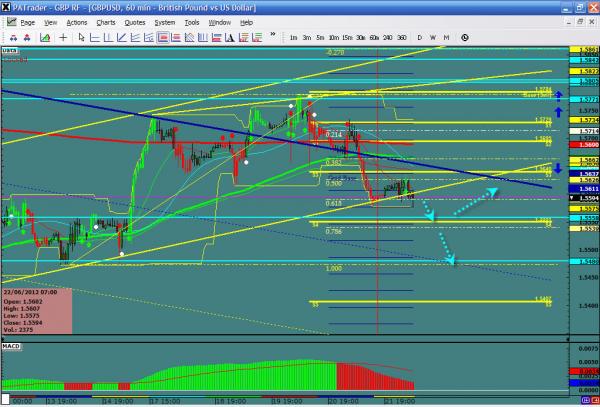Image resolution: width=600 pixels, height=407 pixels.
Task: Select the 240 minute timeframe button
Action: coord(388,38)
